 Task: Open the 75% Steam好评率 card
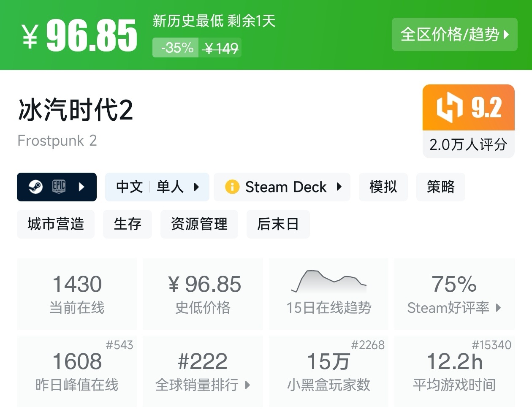[x=454, y=294]
